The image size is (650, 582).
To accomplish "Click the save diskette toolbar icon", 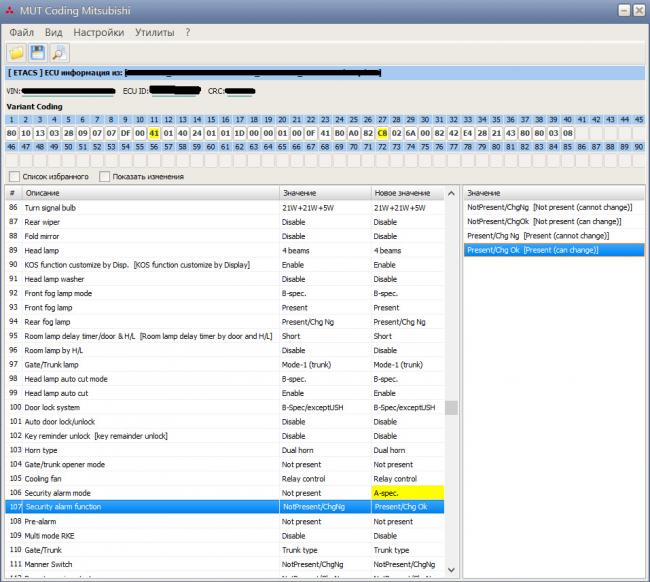I will click(39, 53).
